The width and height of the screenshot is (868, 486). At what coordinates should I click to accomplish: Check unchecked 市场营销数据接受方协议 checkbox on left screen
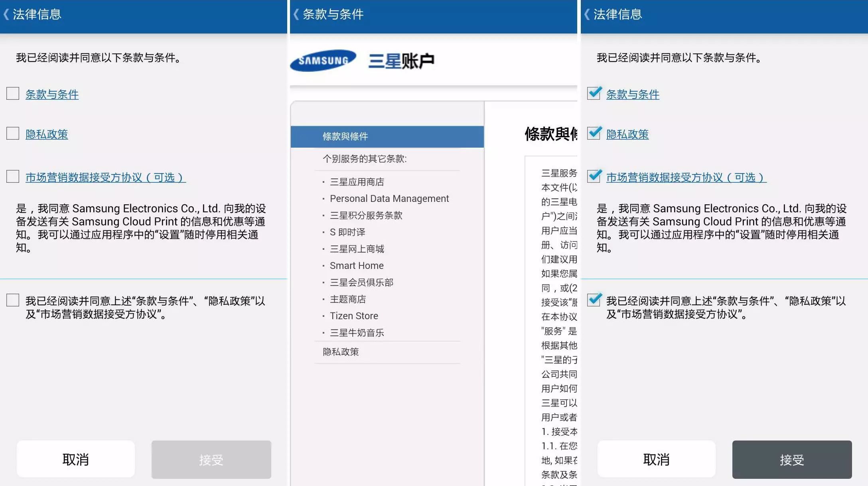pyautogui.click(x=13, y=176)
